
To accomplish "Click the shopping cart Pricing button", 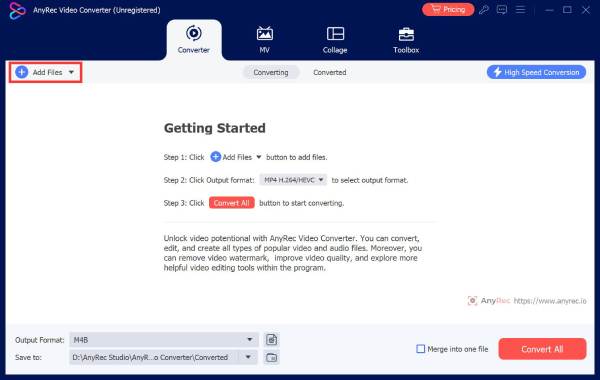I will tap(448, 9).
